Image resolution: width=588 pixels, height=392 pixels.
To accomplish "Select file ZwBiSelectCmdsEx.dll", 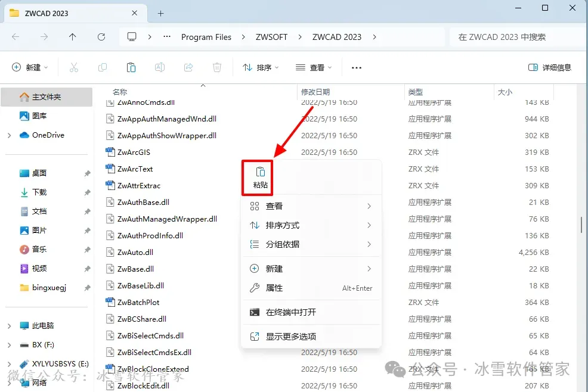I will pos(154,353).
